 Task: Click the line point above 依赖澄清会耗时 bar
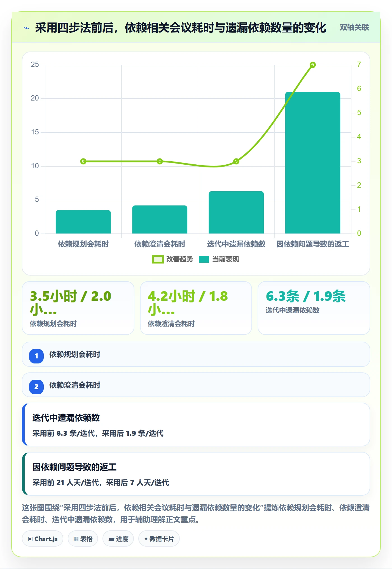[x=160, y=161]
